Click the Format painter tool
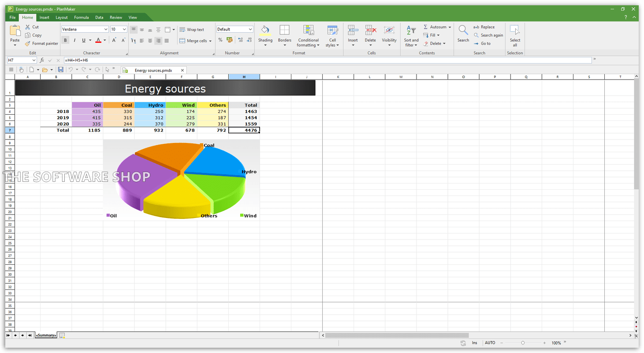The width and height of the screenshot is (644, 353). click(x=41, y=43)
